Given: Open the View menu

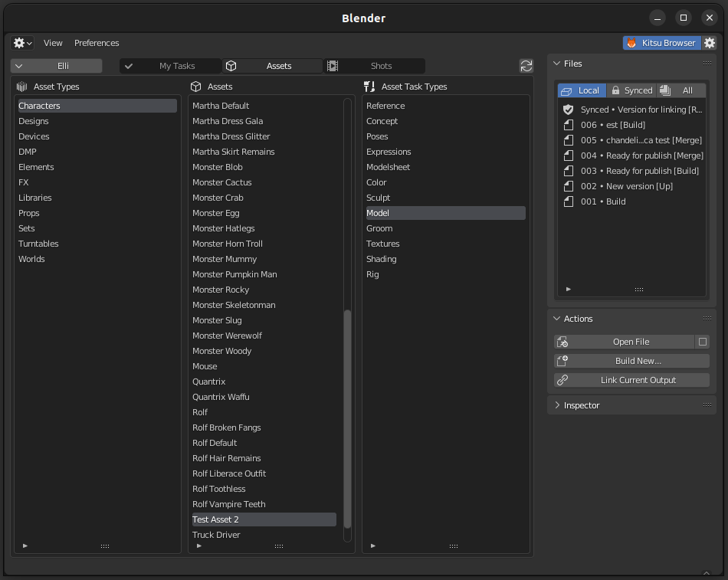Looking at the screenshot, I should coord(53,43).
